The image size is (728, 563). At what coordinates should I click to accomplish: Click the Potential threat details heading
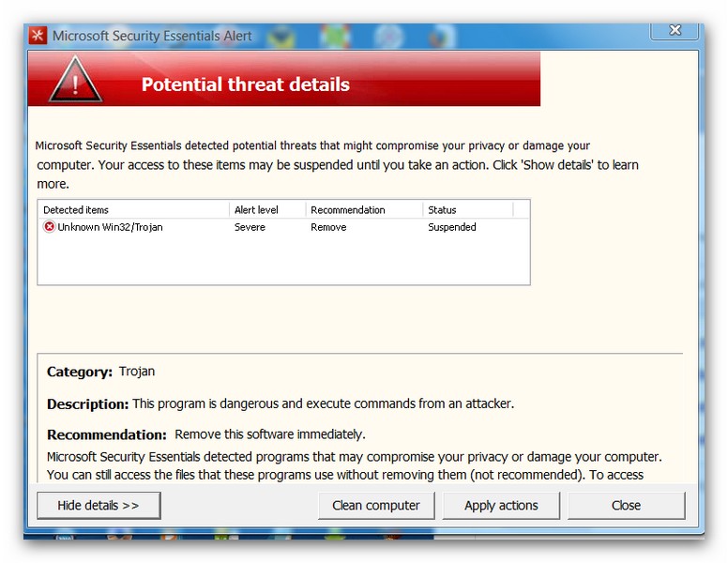click(245, 84)
